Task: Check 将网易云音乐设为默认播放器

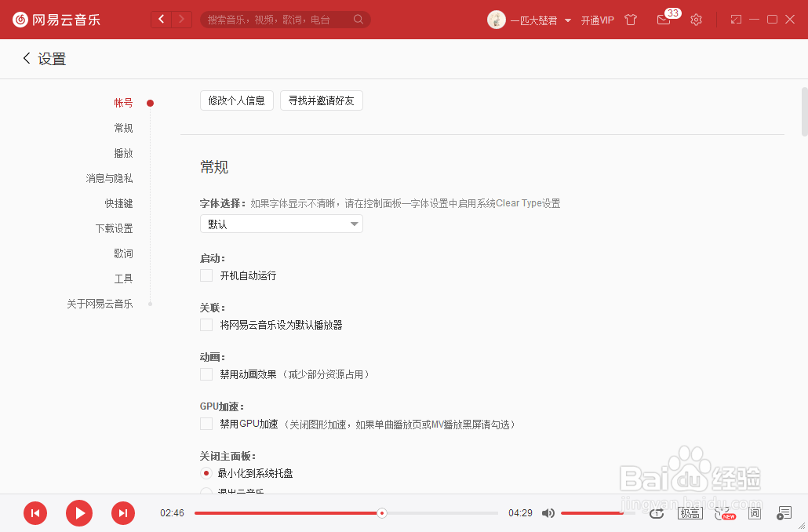Action: pos(206,325)
